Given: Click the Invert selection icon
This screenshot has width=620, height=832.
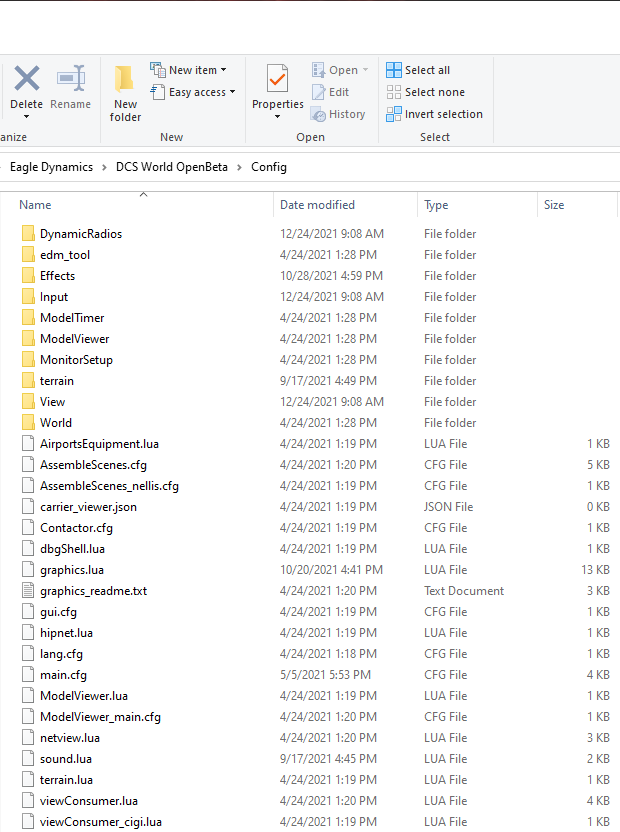Looking at the screenshot, I should [394, 114].
